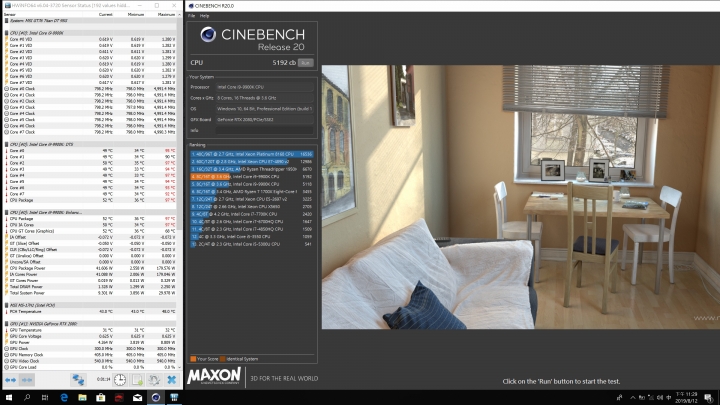Open the Mail app from the taskbar
720x405 pixels.
click(137, 398)
